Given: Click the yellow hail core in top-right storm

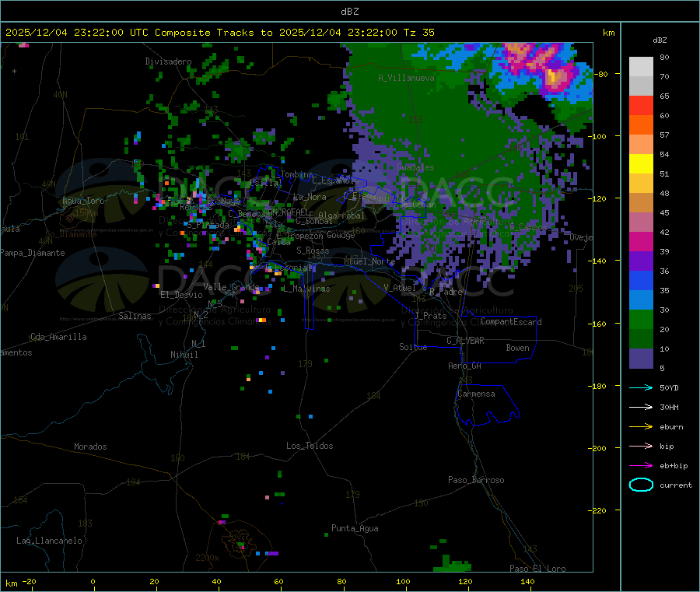Looking at the screenshot, I should pos(552,76).
